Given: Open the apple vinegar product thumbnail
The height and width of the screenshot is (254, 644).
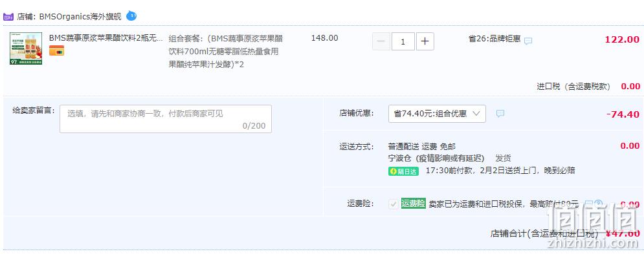Looking at the screenshot, I should tap(26, 49).
